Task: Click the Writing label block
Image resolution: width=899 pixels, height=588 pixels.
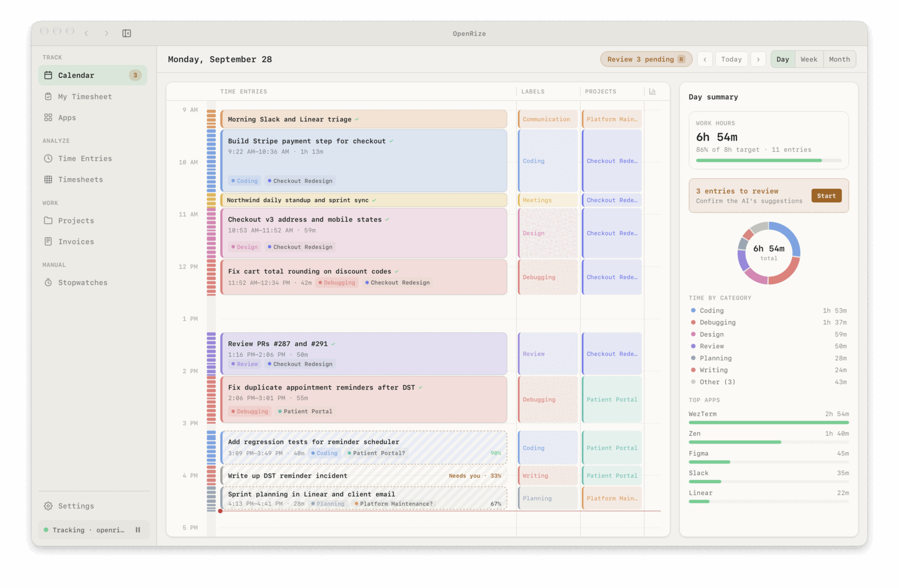Action: (548, 476)
